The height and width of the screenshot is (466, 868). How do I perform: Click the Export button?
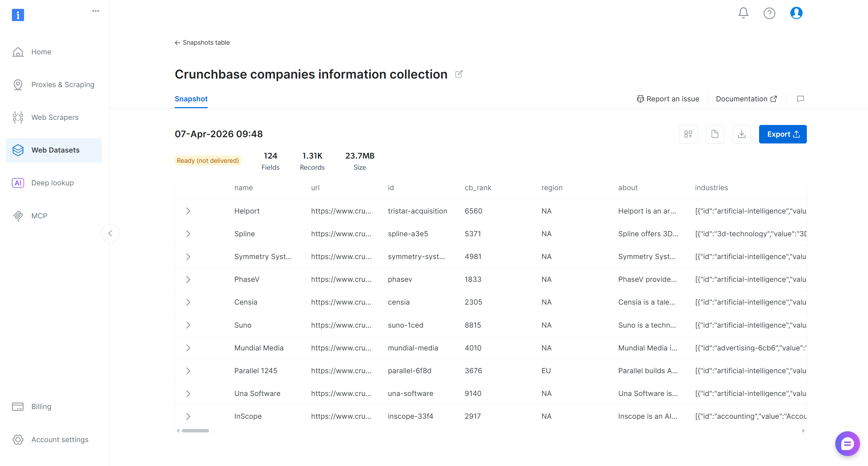[x=782, y=134]
